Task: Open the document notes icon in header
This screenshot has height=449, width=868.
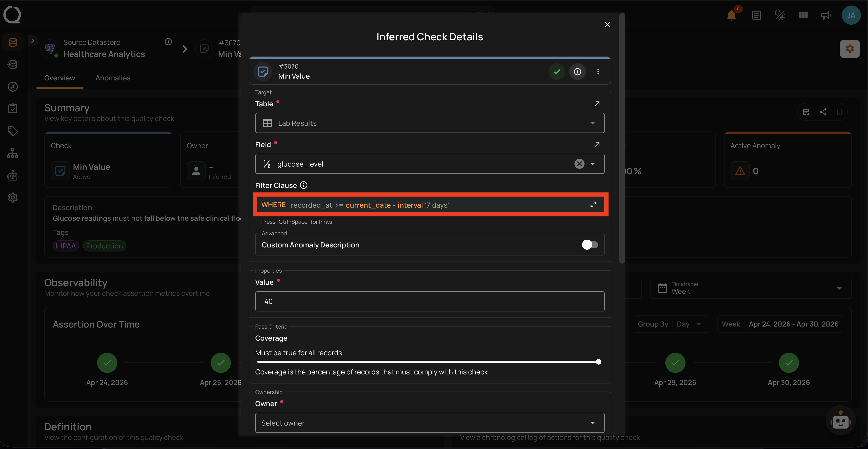Action: [756, 15]
